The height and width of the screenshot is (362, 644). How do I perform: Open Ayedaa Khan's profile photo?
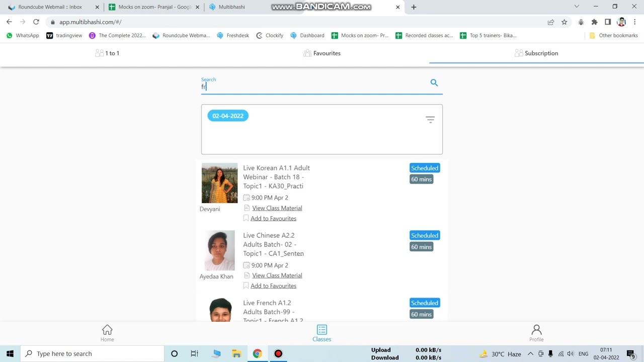[x=219, y=250]
